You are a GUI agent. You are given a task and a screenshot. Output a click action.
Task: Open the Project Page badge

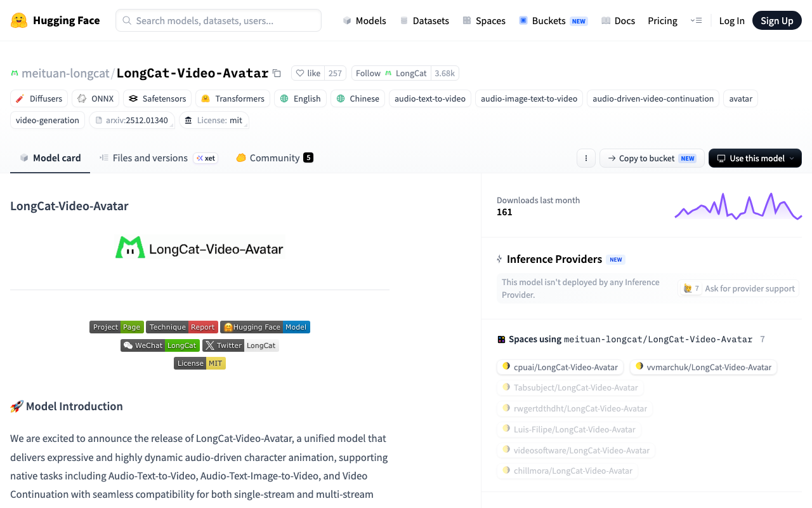coord(117,327)
